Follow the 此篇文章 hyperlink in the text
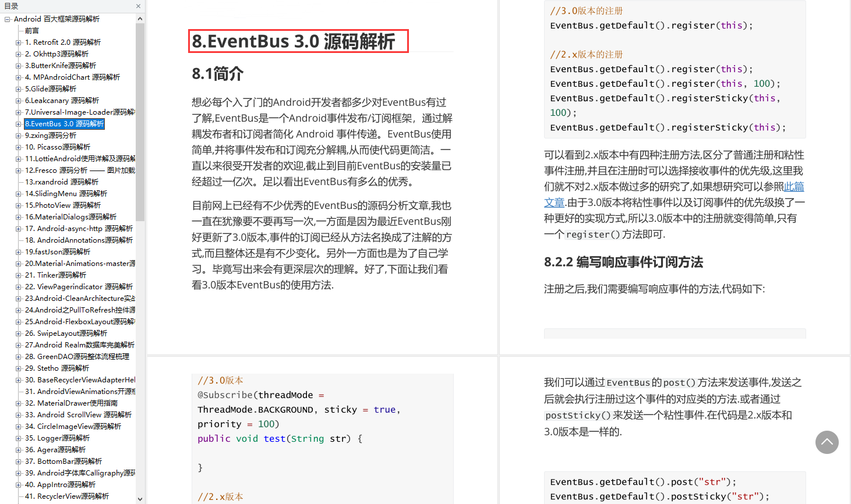This screenshot has width=851, height=504. [794, 186]
